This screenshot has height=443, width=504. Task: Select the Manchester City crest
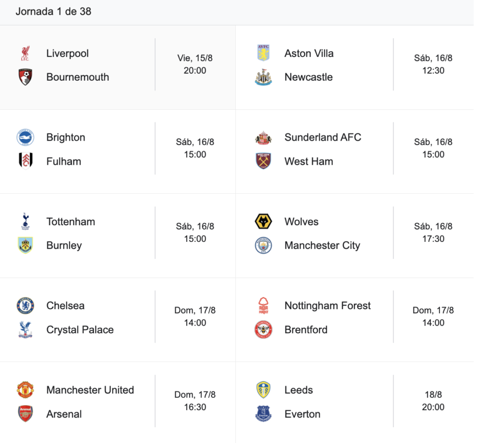pyautogui.click(x=263, y=245)
